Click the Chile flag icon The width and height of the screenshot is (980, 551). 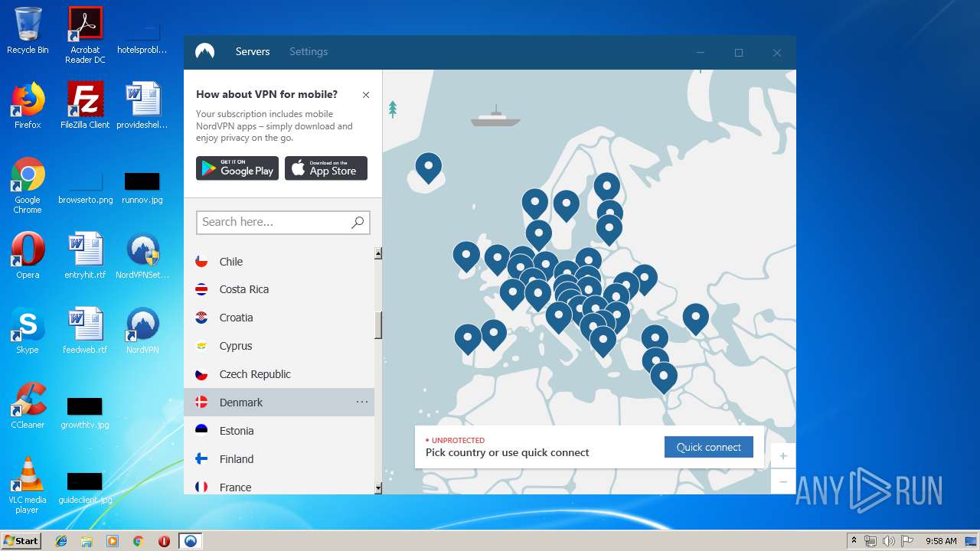click(201, 261)
